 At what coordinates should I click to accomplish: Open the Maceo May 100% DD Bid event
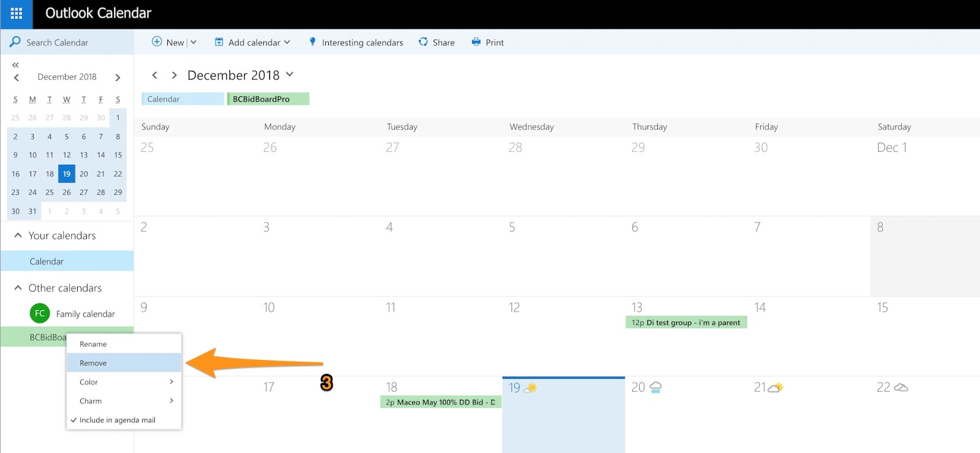point(441,402)
